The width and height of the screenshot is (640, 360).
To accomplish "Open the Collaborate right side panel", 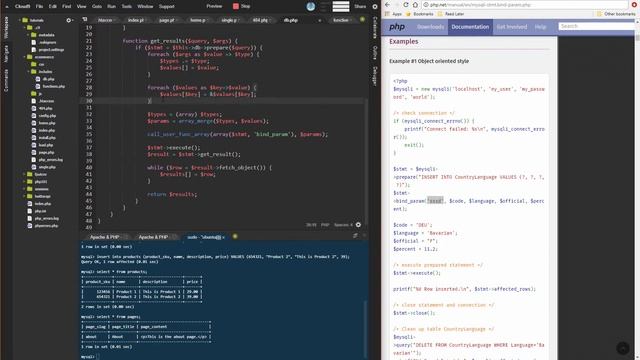I will (375, 28).
